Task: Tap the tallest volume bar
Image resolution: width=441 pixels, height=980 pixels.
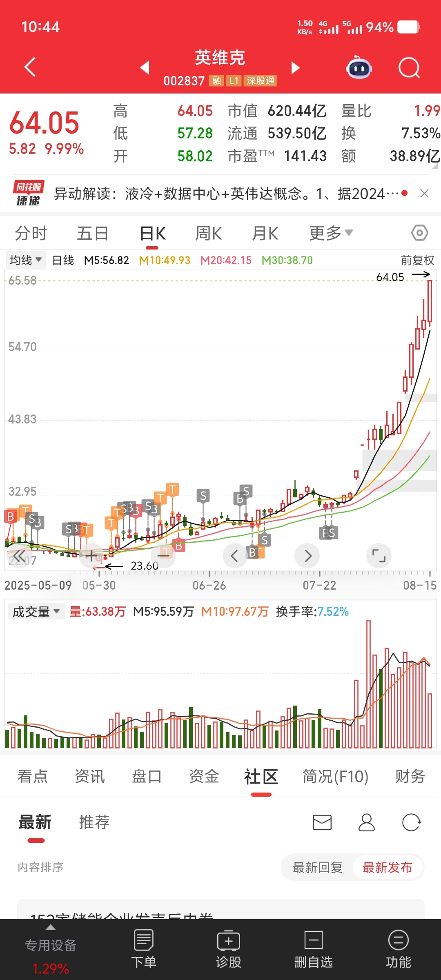Action: (x=368, y=684)
